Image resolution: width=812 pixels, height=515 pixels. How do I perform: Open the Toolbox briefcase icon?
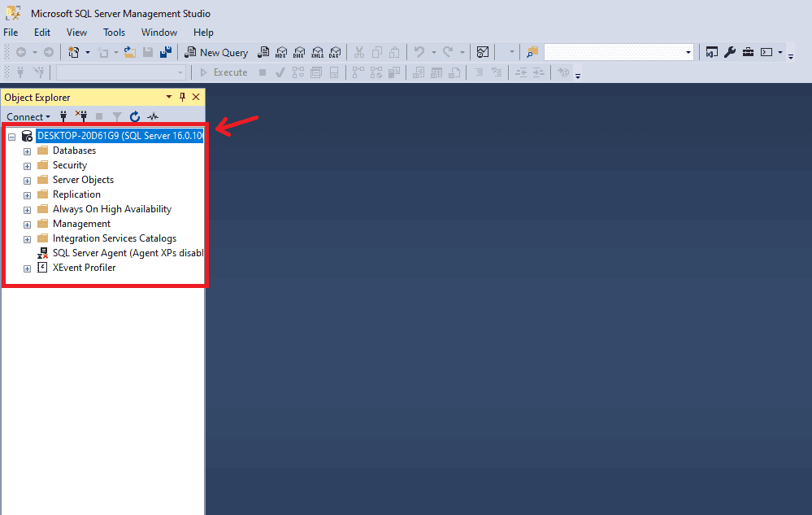(x=747, y=52)
